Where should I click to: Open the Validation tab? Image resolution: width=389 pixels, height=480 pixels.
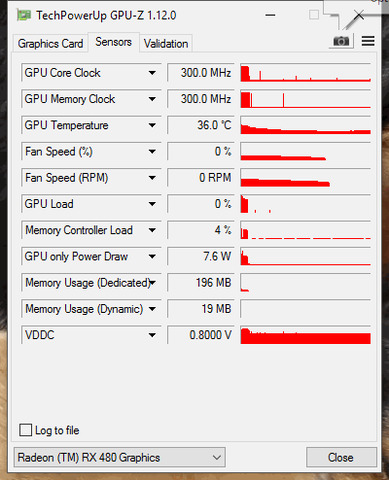166,43
